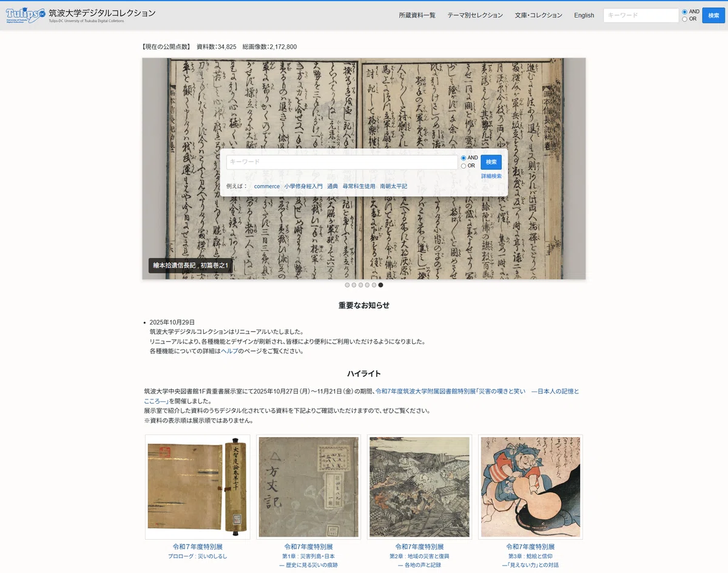Click the header 検索 button
This screenshot has height=573, width=728.
[x=713, y=15]
